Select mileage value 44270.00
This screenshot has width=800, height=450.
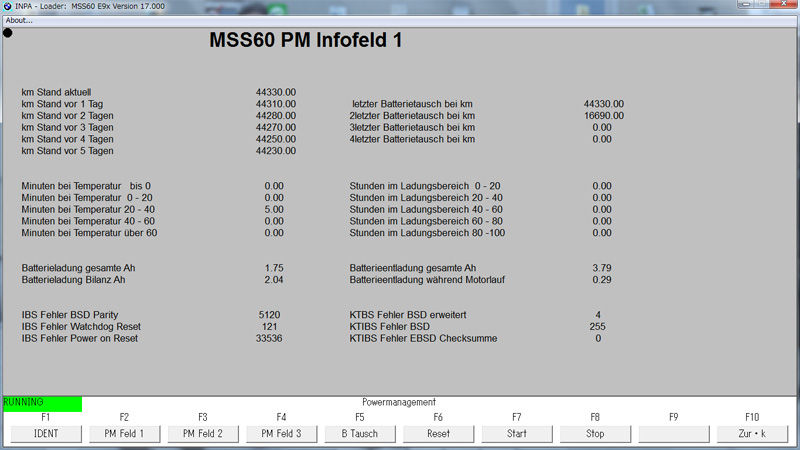[x=276, y=128]
